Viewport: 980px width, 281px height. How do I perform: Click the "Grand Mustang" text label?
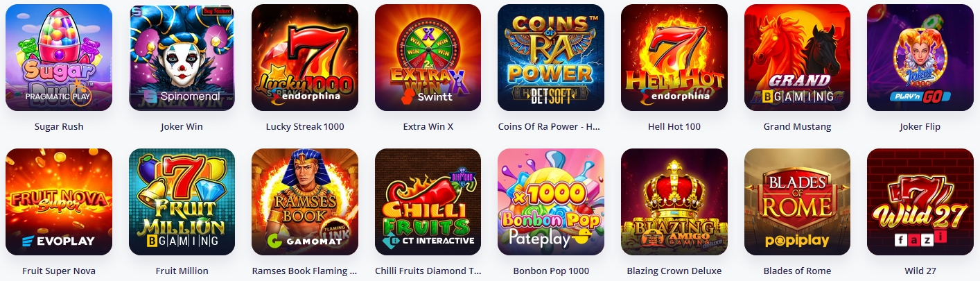(x=797, y=127)
